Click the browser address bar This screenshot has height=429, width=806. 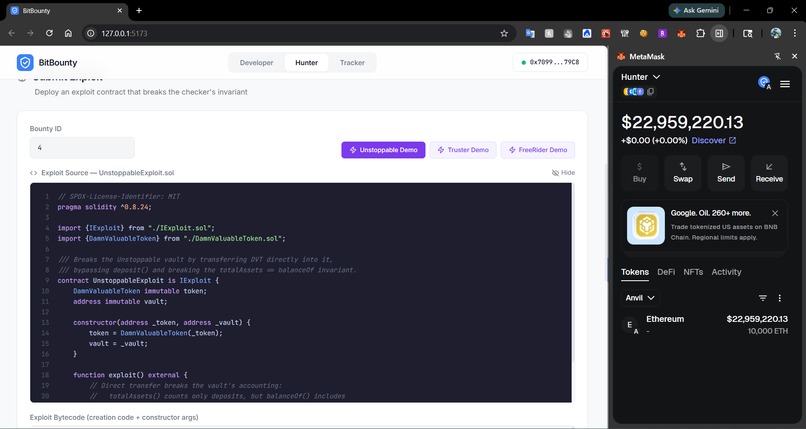tap(298, 33)
